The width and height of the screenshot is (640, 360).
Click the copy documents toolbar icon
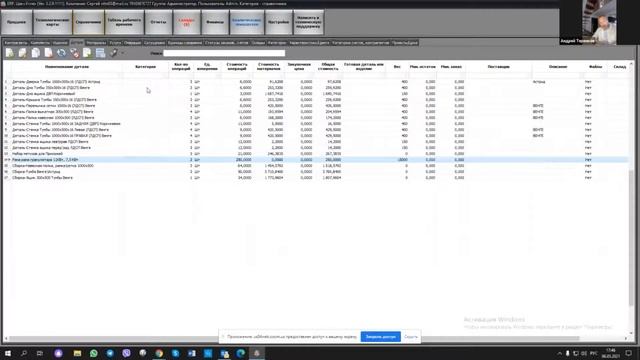tap(36, 53)
